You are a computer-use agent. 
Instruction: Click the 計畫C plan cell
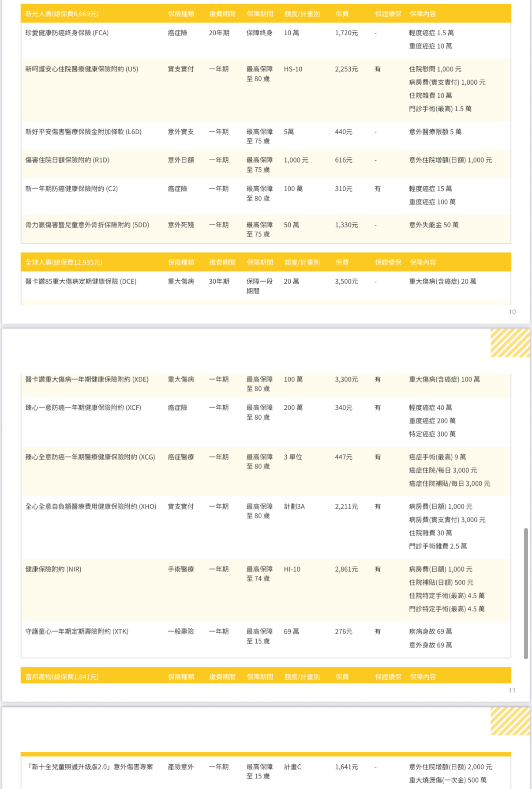tap(293, 767)
